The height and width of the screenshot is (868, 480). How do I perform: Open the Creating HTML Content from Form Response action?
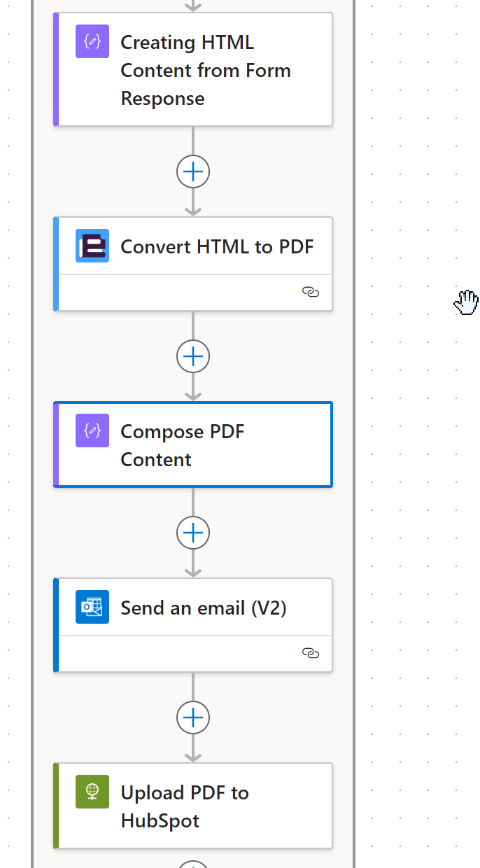coord(206,70)
